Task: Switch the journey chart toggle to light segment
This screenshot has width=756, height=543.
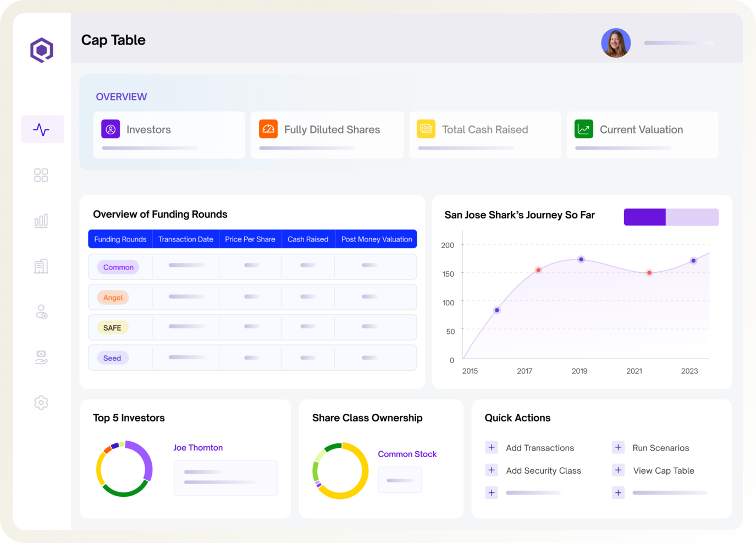Action: [692, 217]
